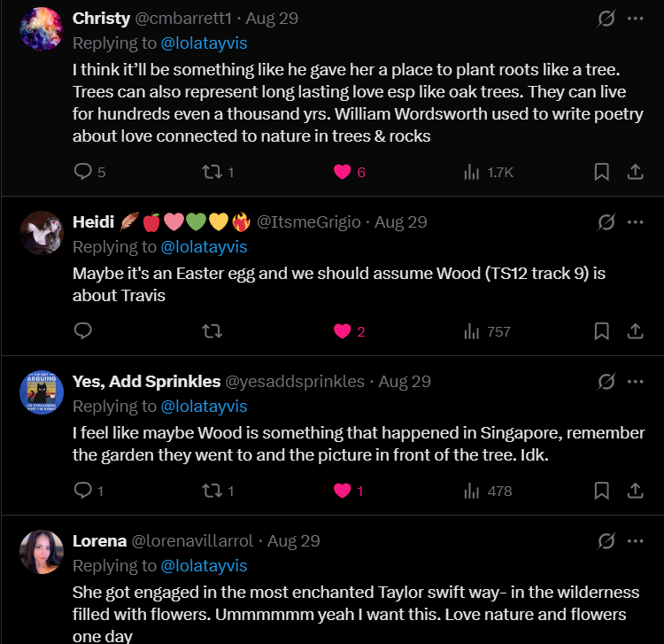The image size is (664, 644).
Task: Share Yes, Add Sprinkles' tweet
Action: click(x=635, y=491)
